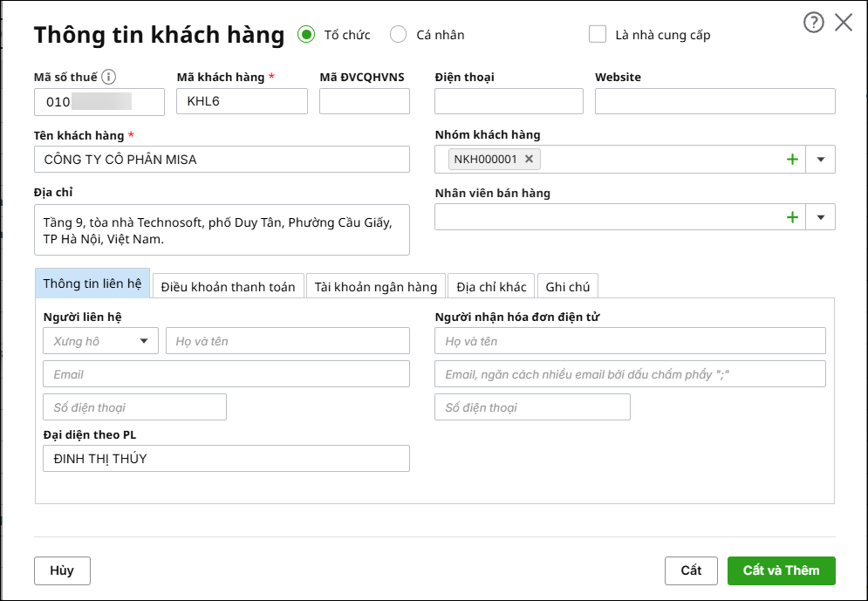Screen dimensions: 868x601
Task: Click the Hủy cancel button
Action: (x=62, y=570)
